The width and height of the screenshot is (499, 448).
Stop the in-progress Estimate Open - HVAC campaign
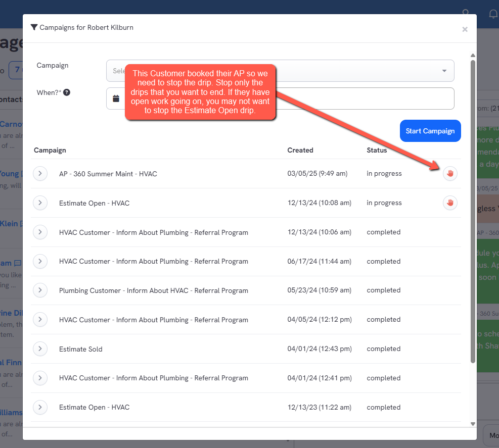(450, 203)
